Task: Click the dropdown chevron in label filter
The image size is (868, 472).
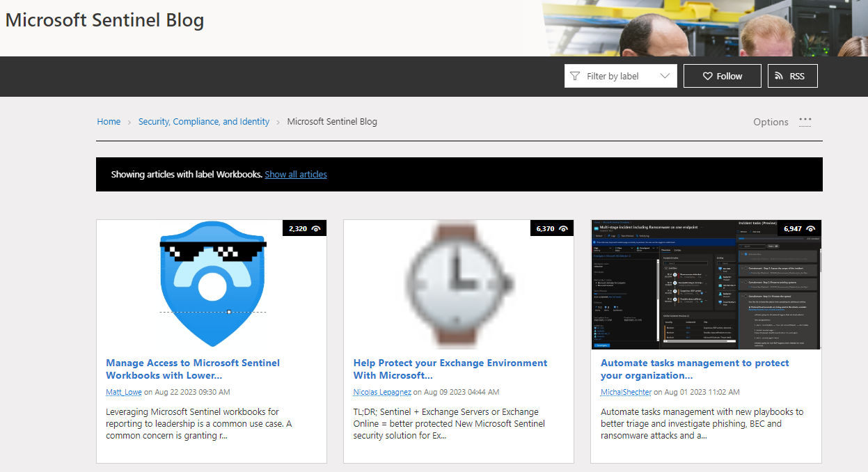Action: pos(665,77)
